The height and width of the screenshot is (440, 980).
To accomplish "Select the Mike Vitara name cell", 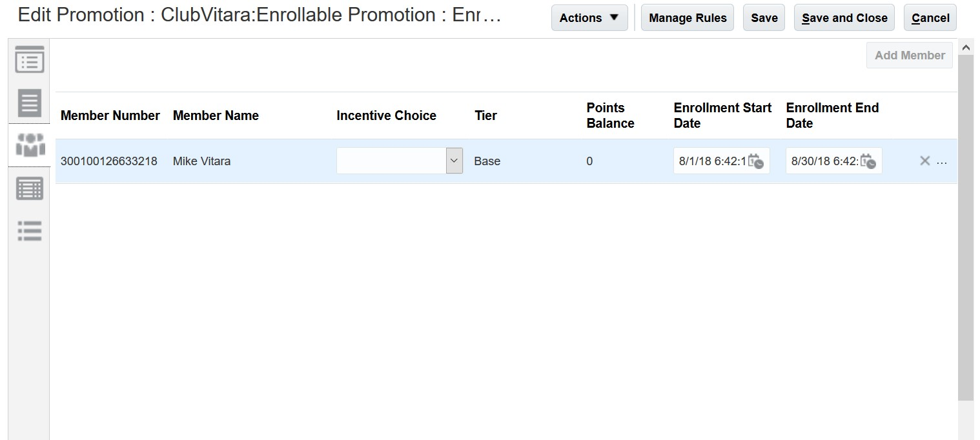I will (201, 161).
